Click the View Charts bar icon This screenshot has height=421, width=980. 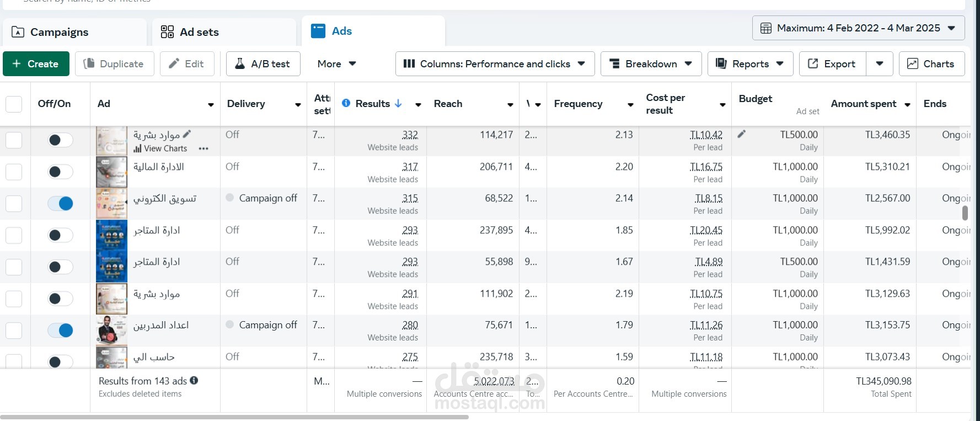[x=137, y=148]
